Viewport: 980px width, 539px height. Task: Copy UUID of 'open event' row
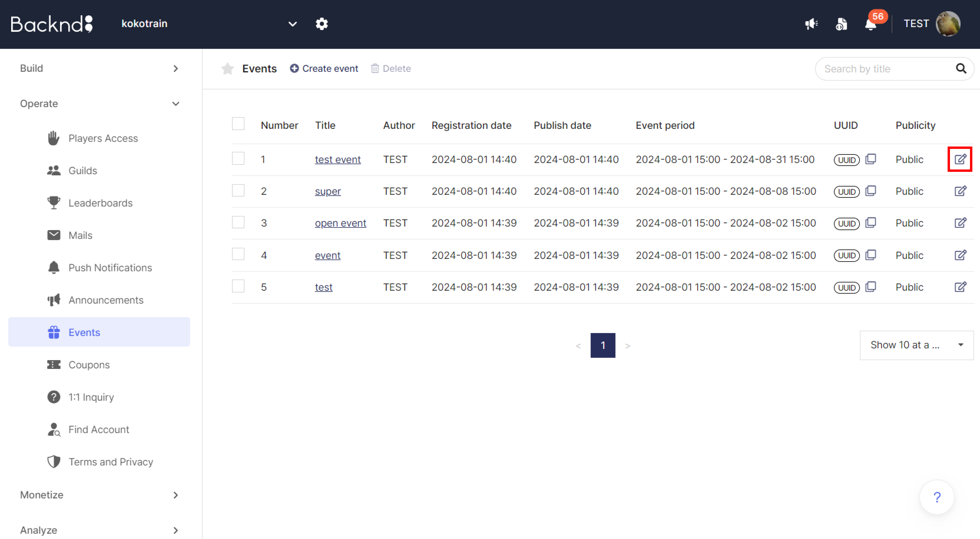coord(870,222)
